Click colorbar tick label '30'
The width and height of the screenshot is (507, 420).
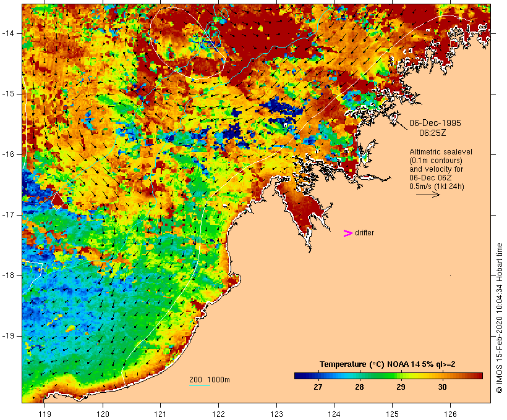click(442, 387)
